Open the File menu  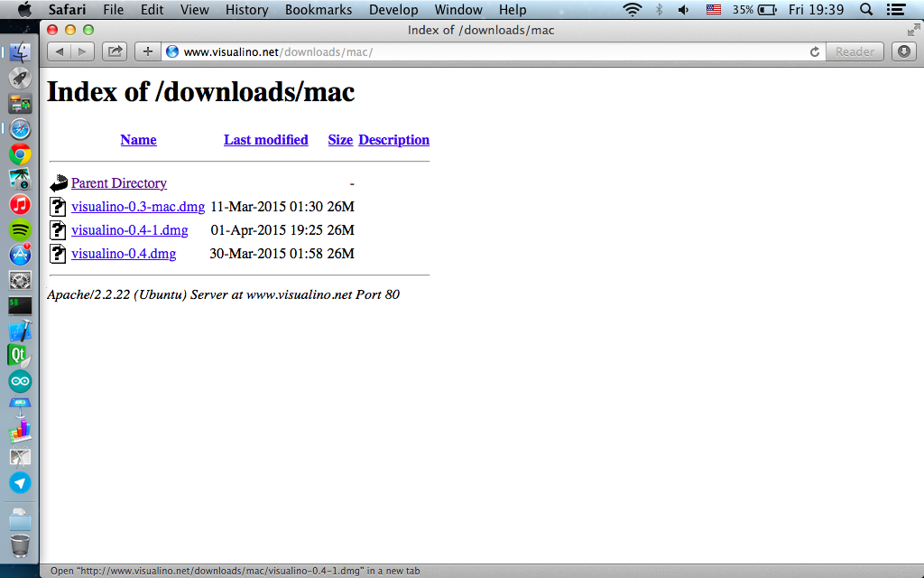[113, 9]
